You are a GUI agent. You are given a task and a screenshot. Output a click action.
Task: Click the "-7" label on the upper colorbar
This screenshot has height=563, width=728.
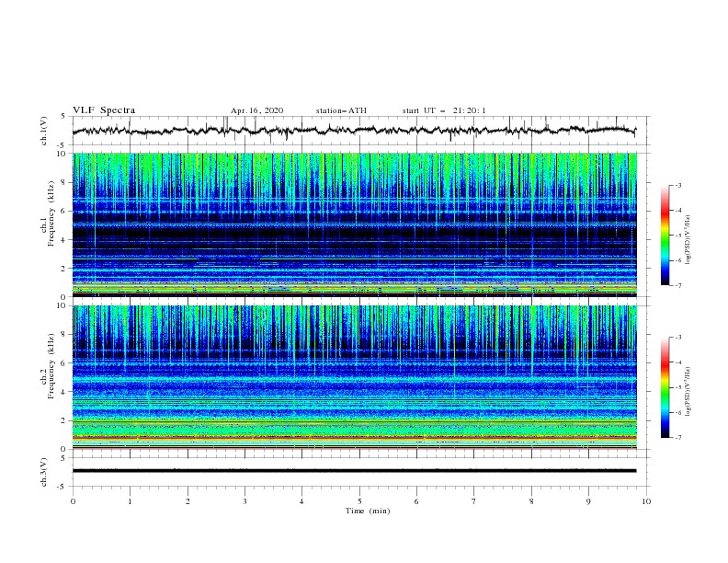(678, 285)
